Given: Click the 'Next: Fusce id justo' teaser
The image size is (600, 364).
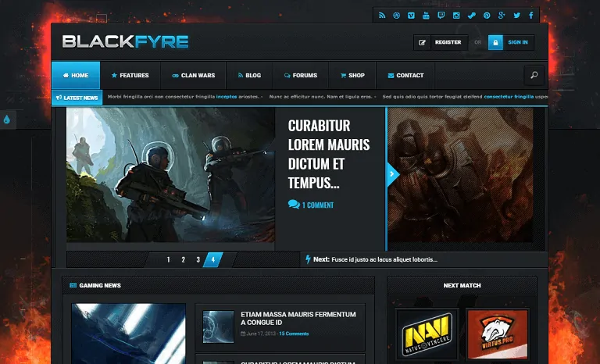Looking at the screenshot, I should click(x=375, y=259).
